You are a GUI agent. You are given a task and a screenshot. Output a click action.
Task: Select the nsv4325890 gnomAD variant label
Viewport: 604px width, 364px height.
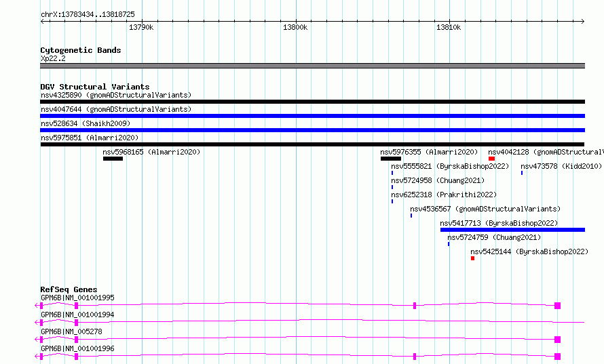tap(116, 95)
